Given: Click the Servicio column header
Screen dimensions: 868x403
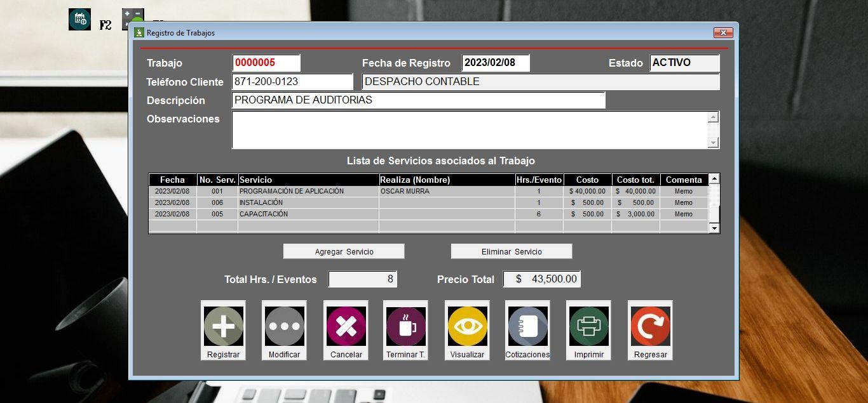Looking at the screenshot, I should click(x=308, y=180).
